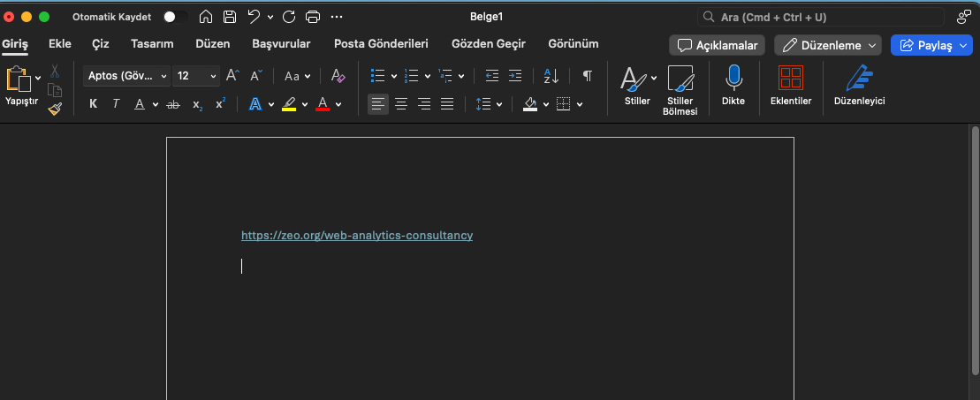Expand the paste options arrow
Viewport: 980px width, 400px height.
click(38, 78)
